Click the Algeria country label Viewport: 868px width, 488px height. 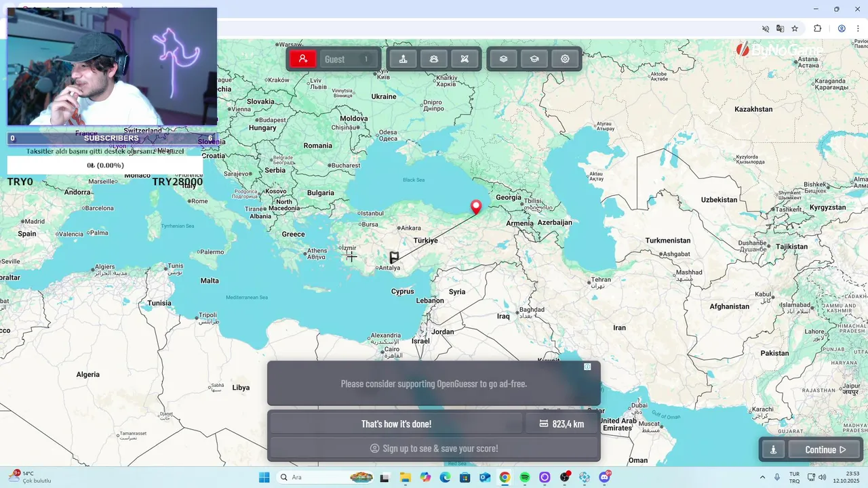tap(88, 374)
